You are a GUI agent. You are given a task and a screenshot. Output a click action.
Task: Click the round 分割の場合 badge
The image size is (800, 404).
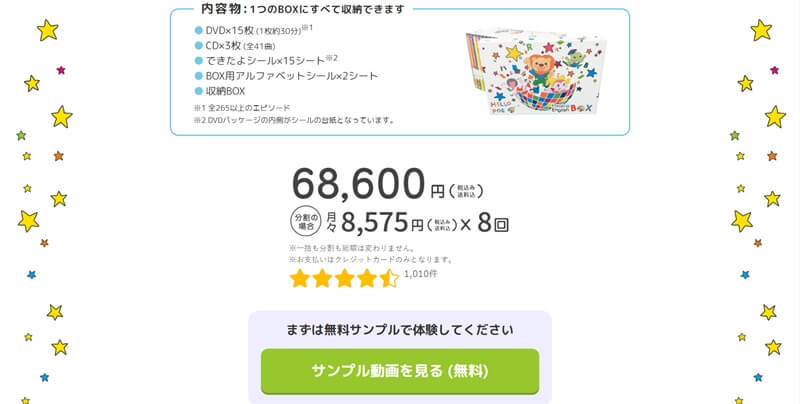[x=307, y=221]
